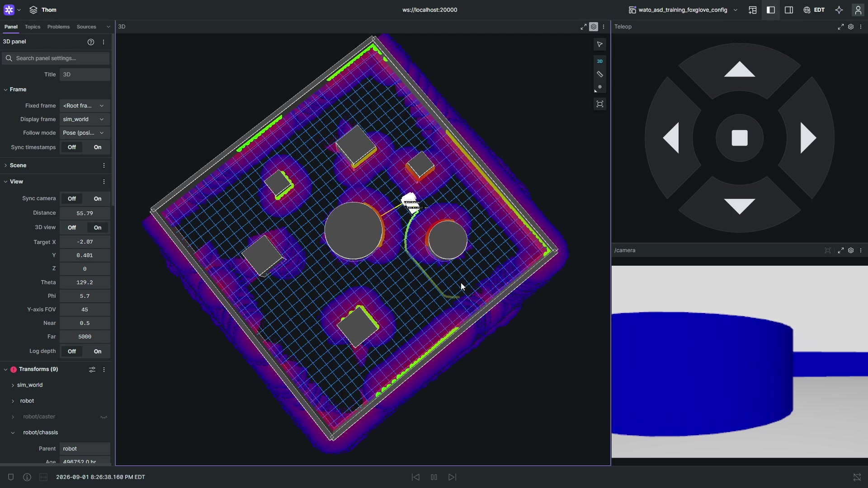868x488 pixels.
Task: Switch to the Problems tab
Action: (x=58, y=27)
